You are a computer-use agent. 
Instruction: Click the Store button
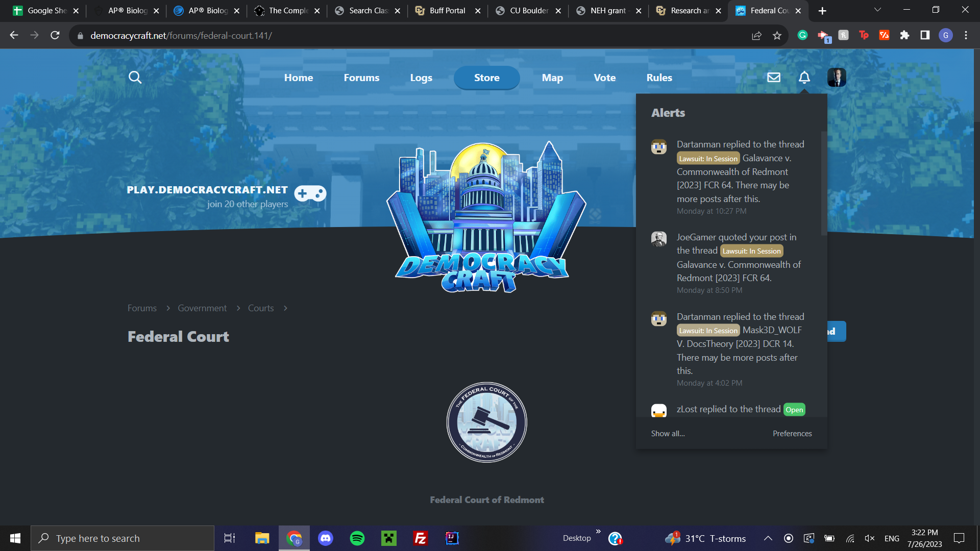tap(486, 78)
